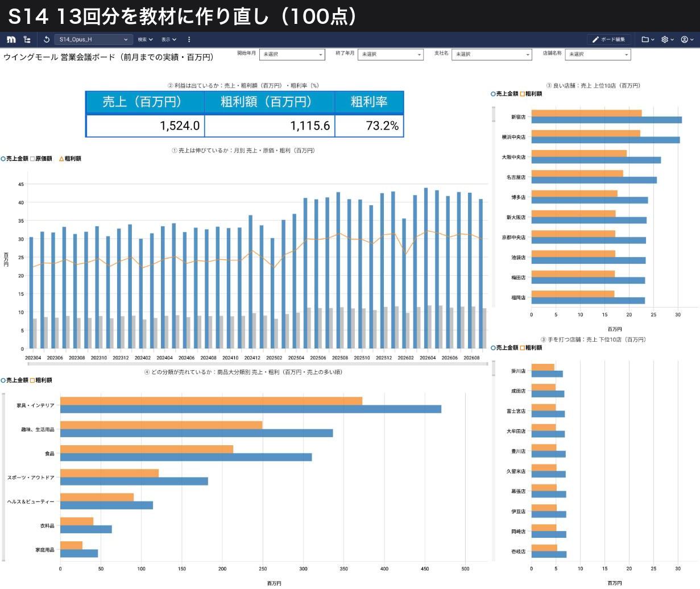Toggle 売上金額 legend in the monthly chart
Screen dimensions: 700x589
pyautogui.click(x=15, y=159)
